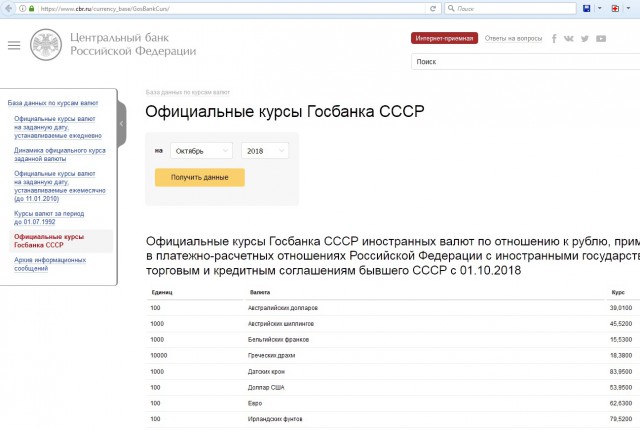Open link for rates set ежедневно

tap(58, 127)
